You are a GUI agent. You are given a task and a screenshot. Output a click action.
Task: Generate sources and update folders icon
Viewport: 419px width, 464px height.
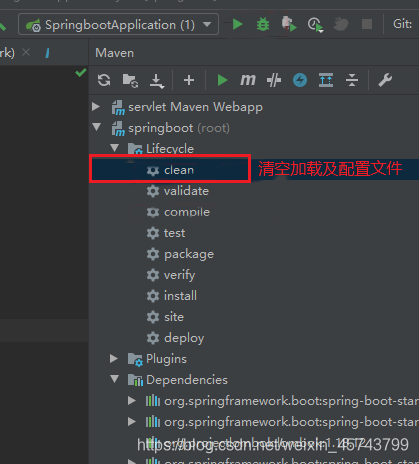(130, 81)
